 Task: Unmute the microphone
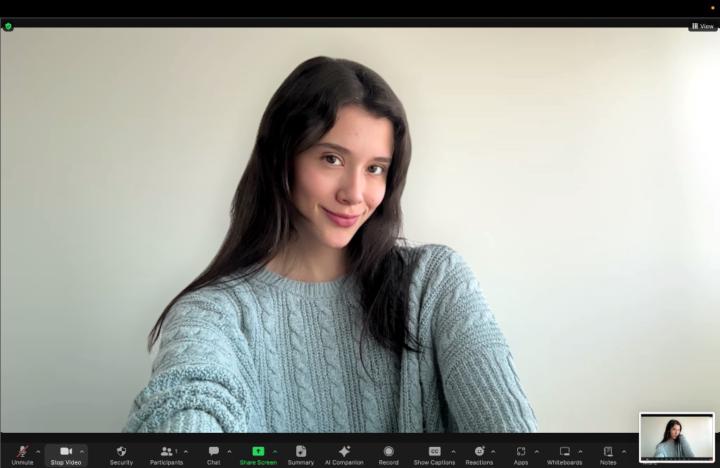point(22,455)
